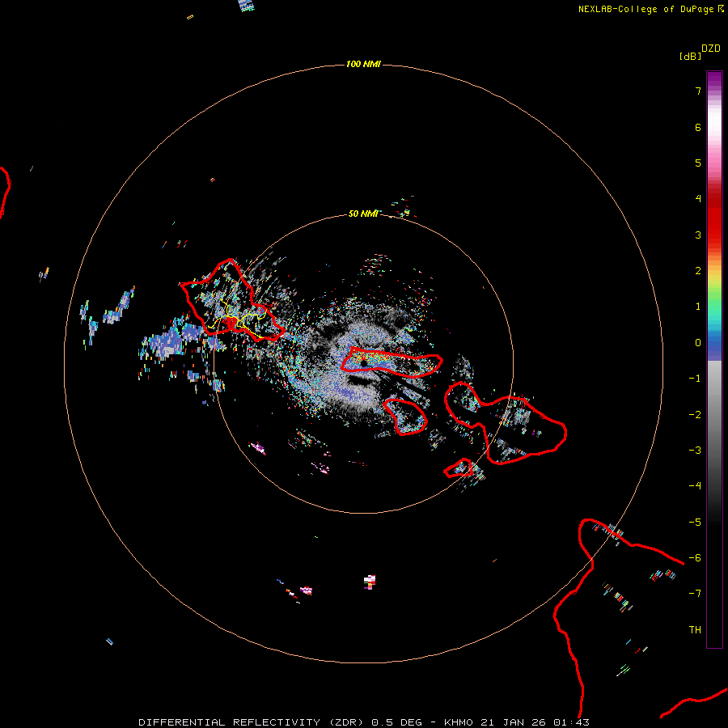The height and width of the screenshot is (728, 728).
Task: Click the 21 JAN 26 01:43 timestamp
Action: tap(535, 722)
